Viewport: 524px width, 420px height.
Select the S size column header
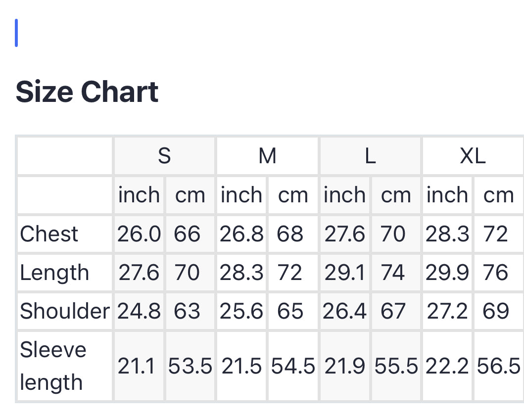tap(164, 156)
